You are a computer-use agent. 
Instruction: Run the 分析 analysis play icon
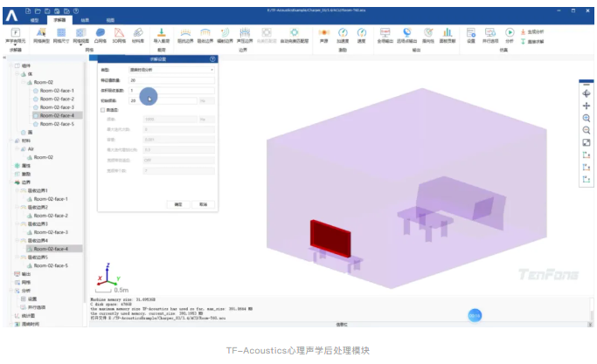510,32
